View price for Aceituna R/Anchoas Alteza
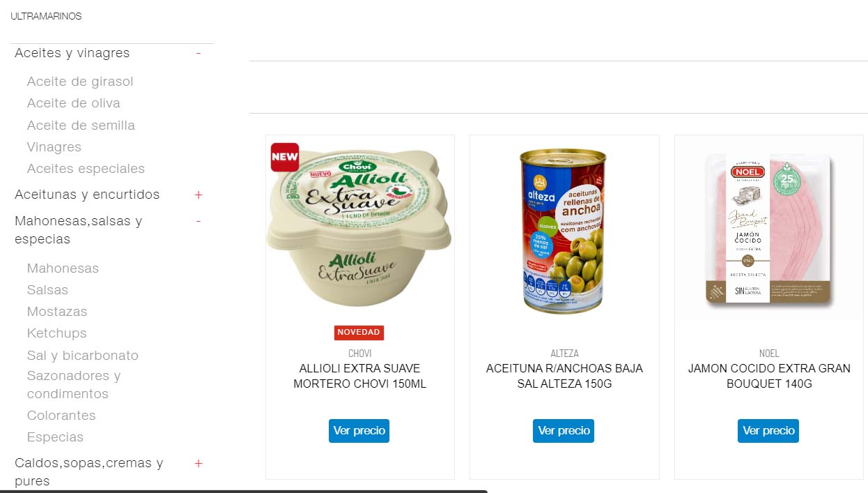Image resolution: width=868 pixels, height=493 pixels. point(564,431)
